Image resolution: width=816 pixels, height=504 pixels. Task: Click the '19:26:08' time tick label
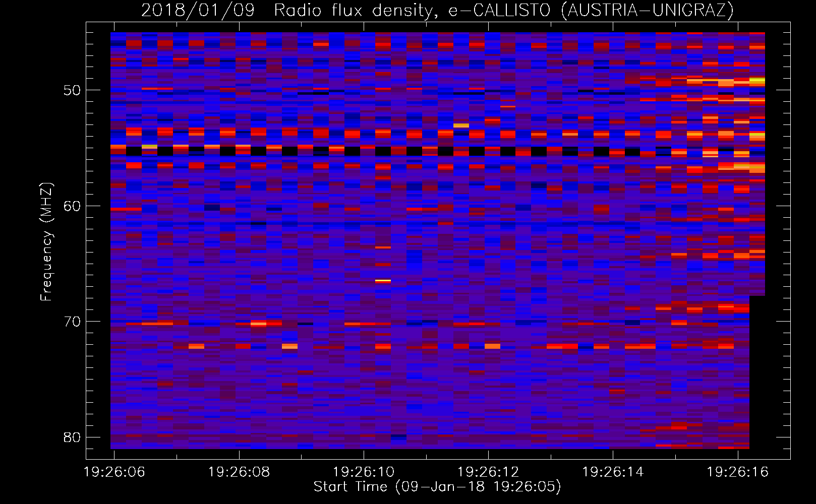pos(239,472)
